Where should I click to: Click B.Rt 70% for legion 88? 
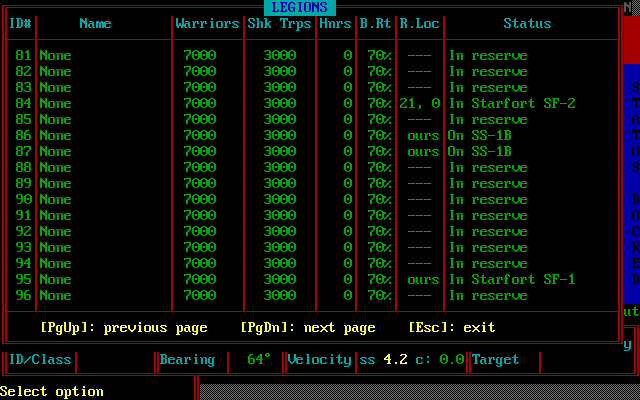tap(379, 167)
